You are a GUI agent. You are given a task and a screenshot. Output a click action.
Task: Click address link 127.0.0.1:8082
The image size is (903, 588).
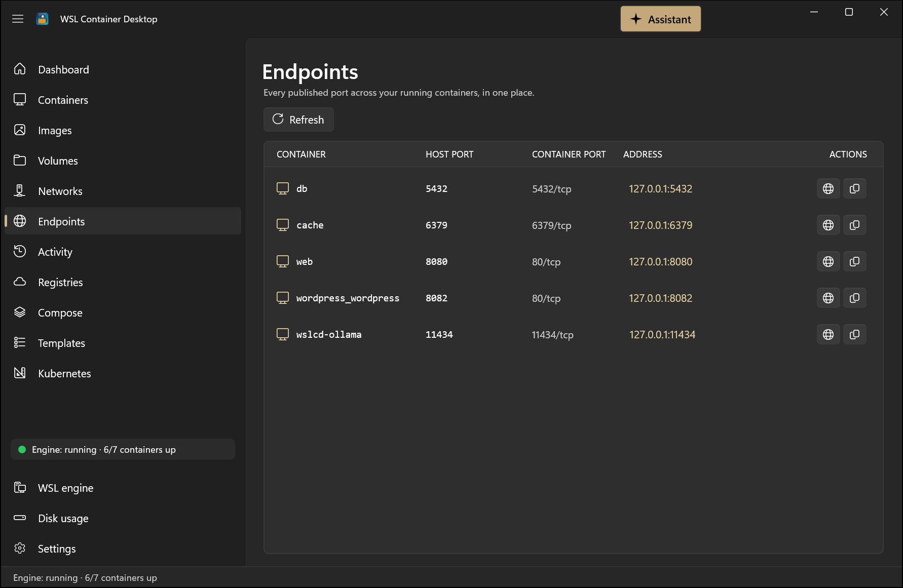660,298
